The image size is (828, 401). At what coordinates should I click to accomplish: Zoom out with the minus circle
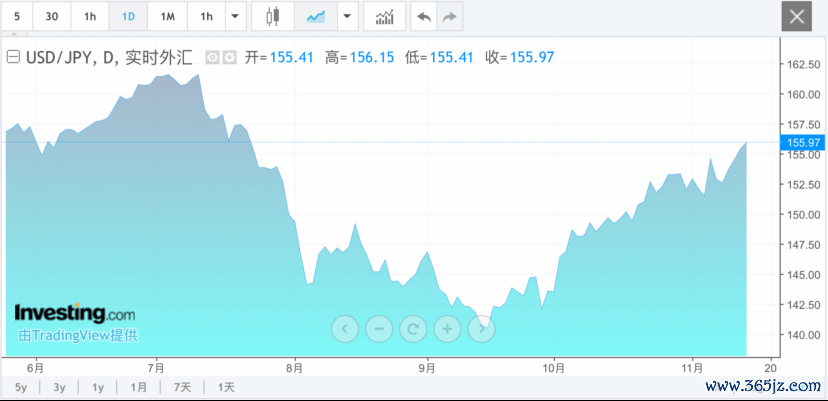[x=379, y=329]
